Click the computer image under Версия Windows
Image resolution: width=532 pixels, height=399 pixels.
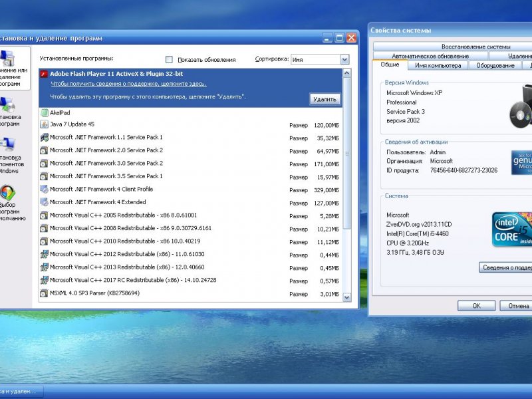[x=521, y=106]
